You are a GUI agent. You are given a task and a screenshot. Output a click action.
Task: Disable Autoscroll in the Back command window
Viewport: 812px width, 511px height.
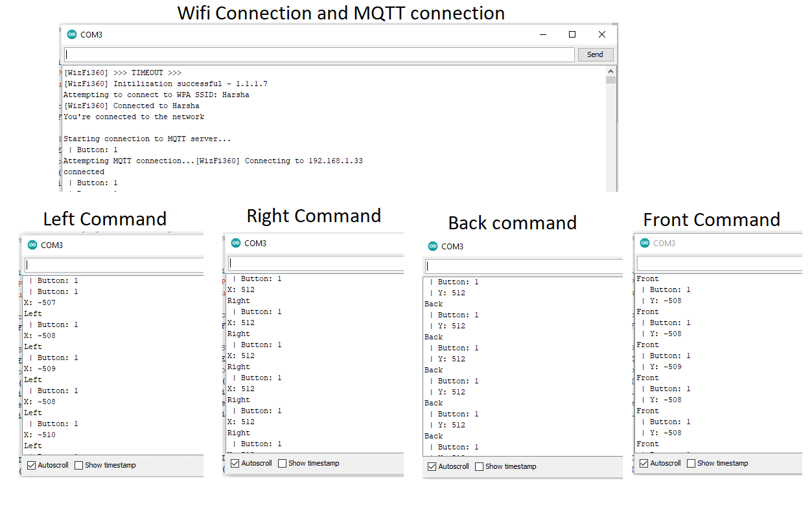pos(432,466)
